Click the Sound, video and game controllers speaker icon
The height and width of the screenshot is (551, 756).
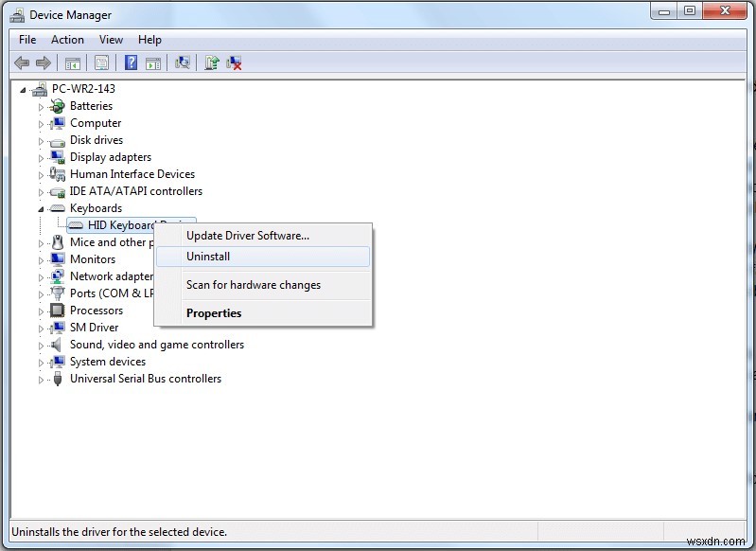tap(57, 345)
